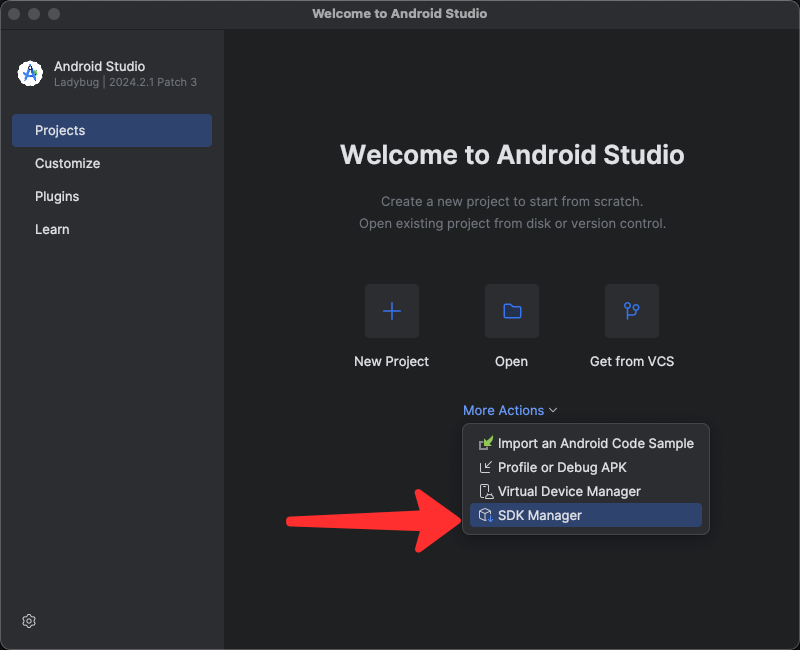Viewport: 800px width, 650px height.
Task: Click the Profile or Debug APK icon
Action: point(486,467)
